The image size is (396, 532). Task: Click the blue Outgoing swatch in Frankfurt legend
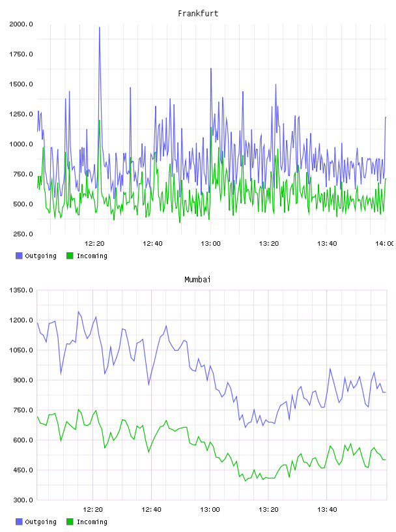pos(19,256)
